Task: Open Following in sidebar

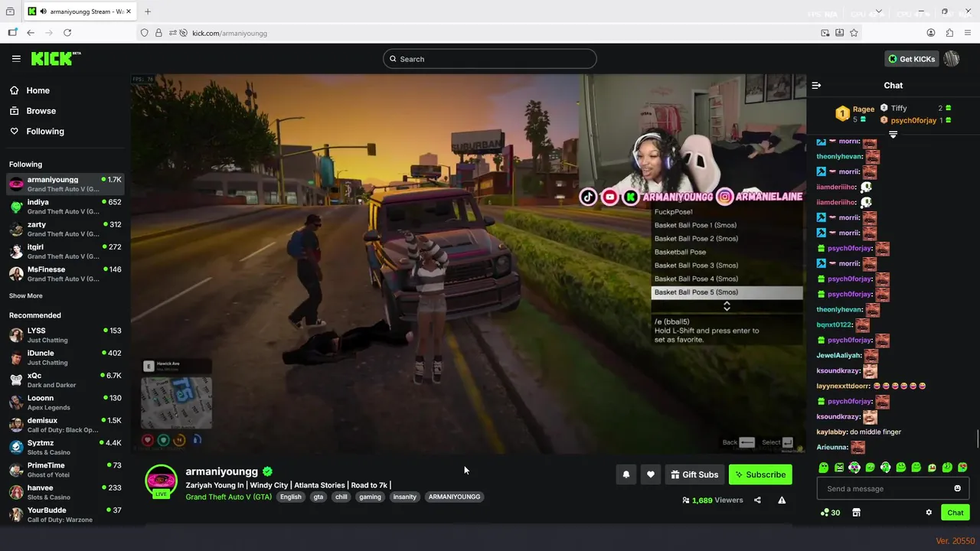Action: click(45, 132)
